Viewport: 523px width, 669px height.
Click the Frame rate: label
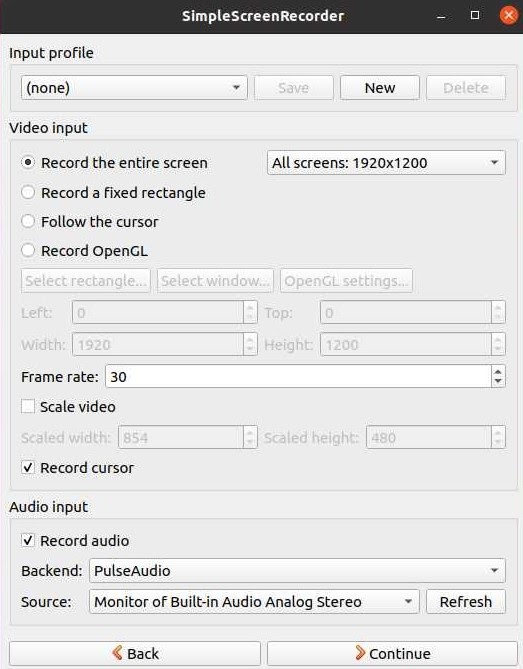click(x=60, y=377)
